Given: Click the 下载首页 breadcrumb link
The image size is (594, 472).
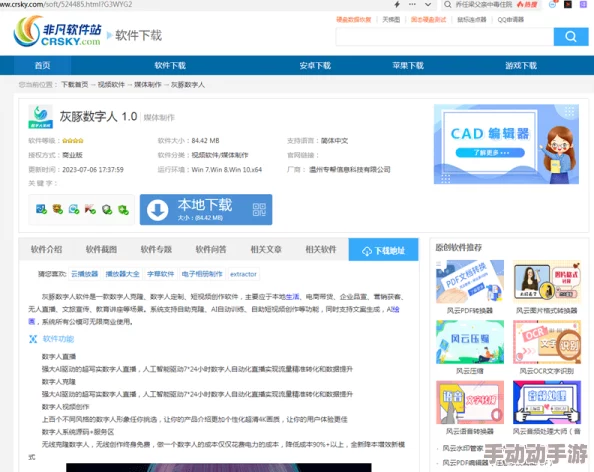Looking at the screenshot, I should click(x=75, y=84).
